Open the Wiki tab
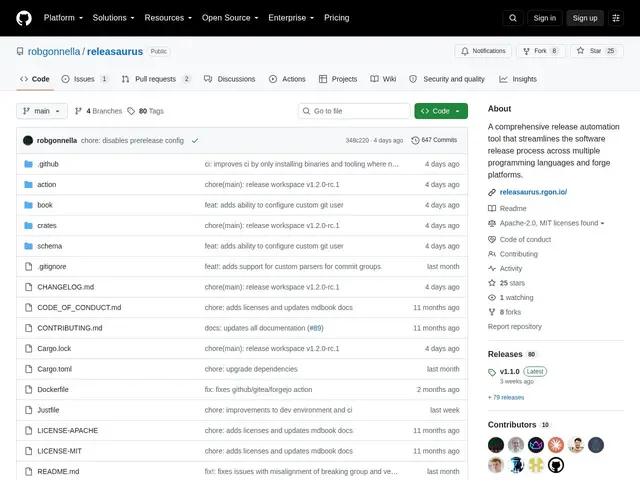This screenshot has height=480, width=640. click(383, 79)
